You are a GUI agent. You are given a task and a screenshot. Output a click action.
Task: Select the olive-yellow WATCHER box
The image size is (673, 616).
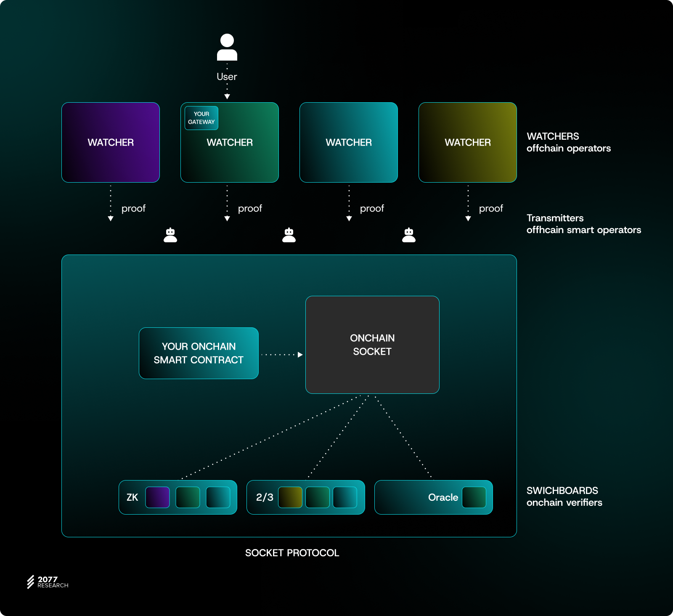tap(467, 142)
